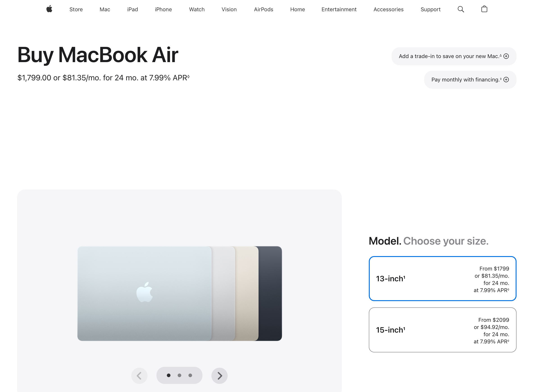
Task: Select third gallery pagination dot
Action: point(190,375)
